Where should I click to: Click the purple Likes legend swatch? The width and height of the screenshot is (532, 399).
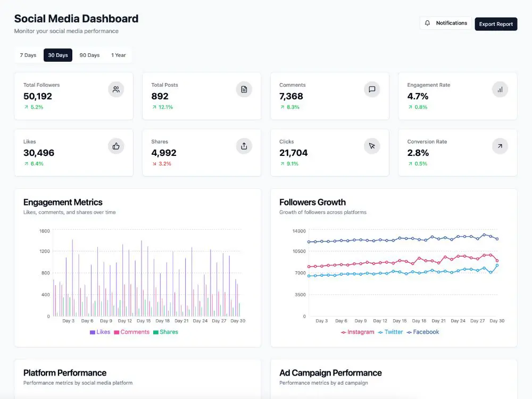pos(92,332)
